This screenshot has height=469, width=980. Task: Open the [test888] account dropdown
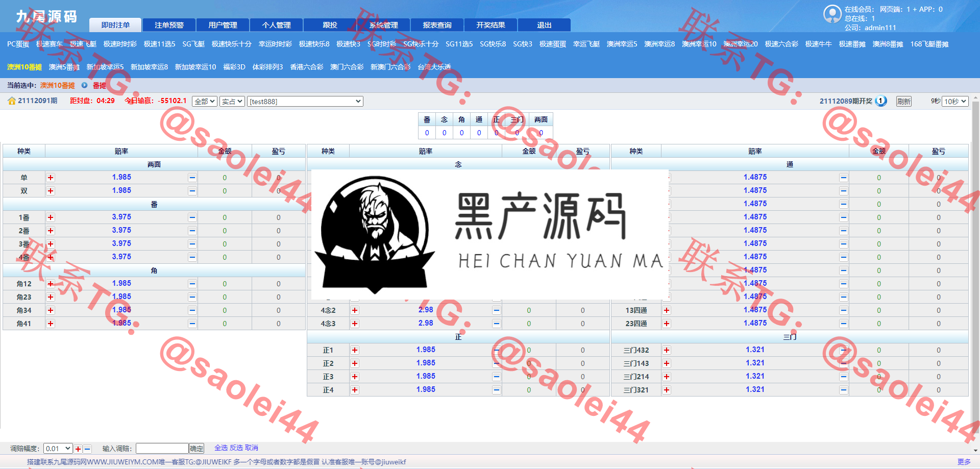pyautogui.click(x=305, y=102)
